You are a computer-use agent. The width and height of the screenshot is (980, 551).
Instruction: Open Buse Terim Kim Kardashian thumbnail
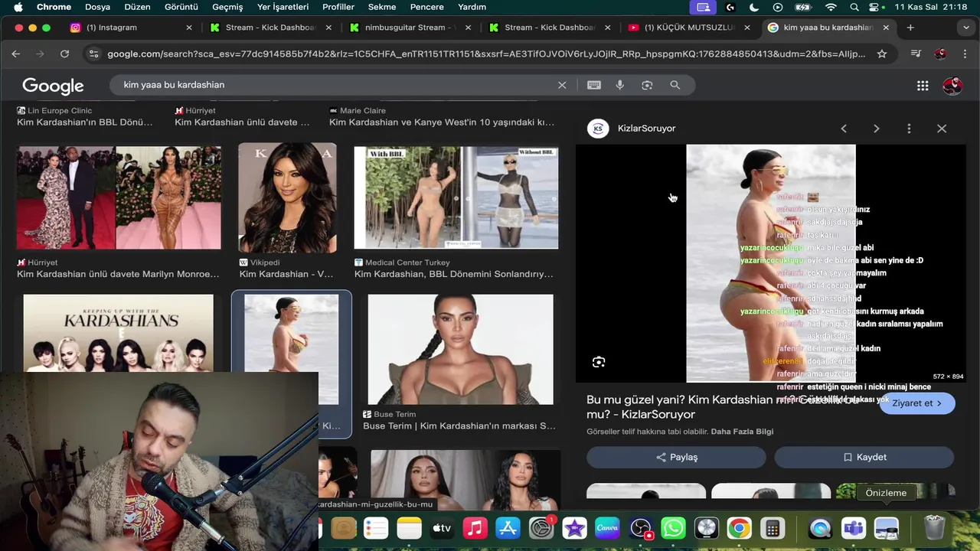click(460, 349)
